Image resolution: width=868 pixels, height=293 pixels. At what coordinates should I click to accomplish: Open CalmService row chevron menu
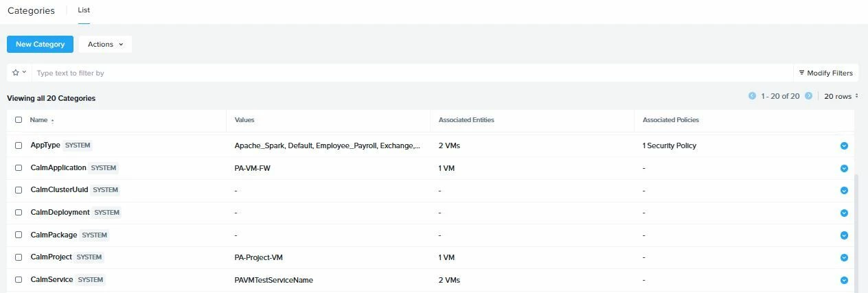tap(844, 280)
